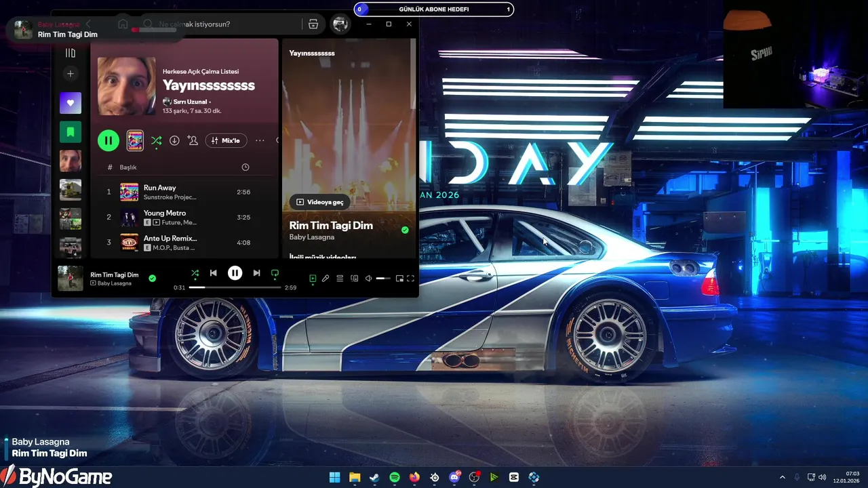Viewport: 868px width, 488px height.
Task: Open the play queue icon
Action: click(340, 278)
